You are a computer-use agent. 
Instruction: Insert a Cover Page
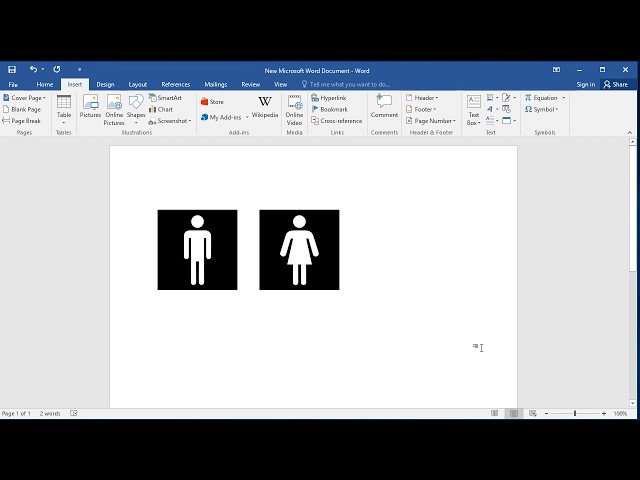pyautogui.click(x=24, y=98)
